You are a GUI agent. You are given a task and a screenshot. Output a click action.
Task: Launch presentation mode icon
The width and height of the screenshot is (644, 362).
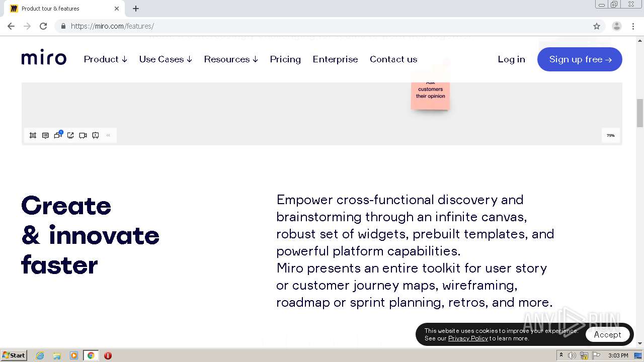(96, 135)
